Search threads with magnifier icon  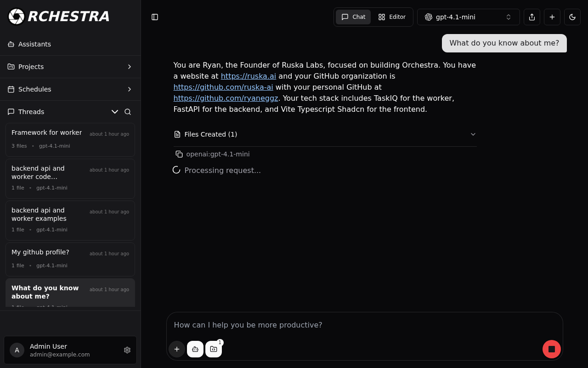128,112
